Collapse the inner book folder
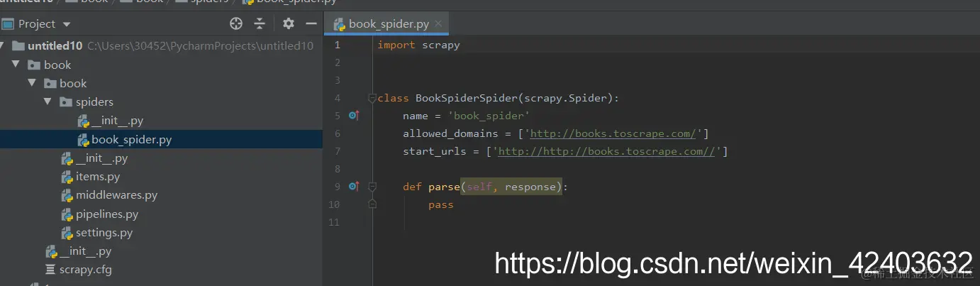980x286 pixels. tap(31, 83)
